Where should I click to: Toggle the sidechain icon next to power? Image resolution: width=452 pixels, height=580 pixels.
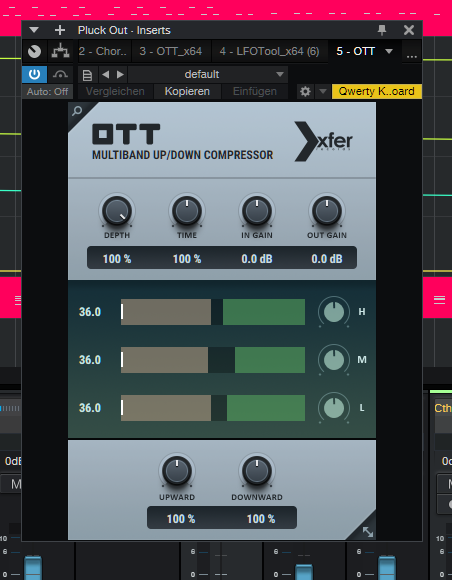tap(60, 75)
